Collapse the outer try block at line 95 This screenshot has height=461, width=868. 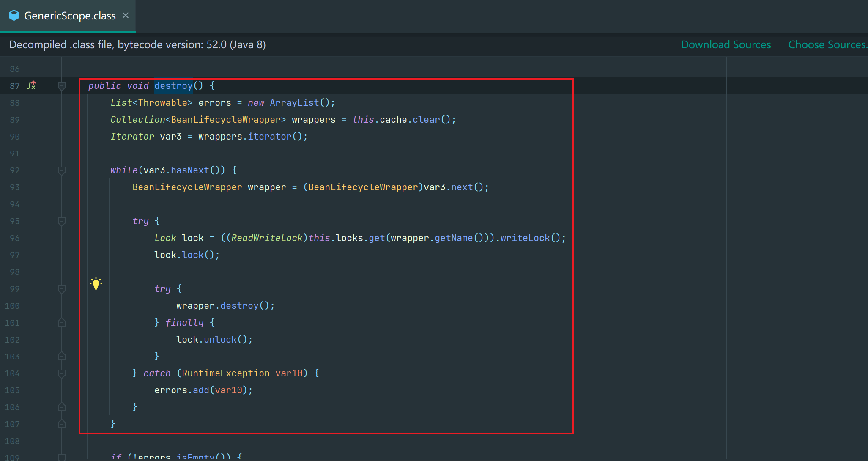click(x=62, y=221)
